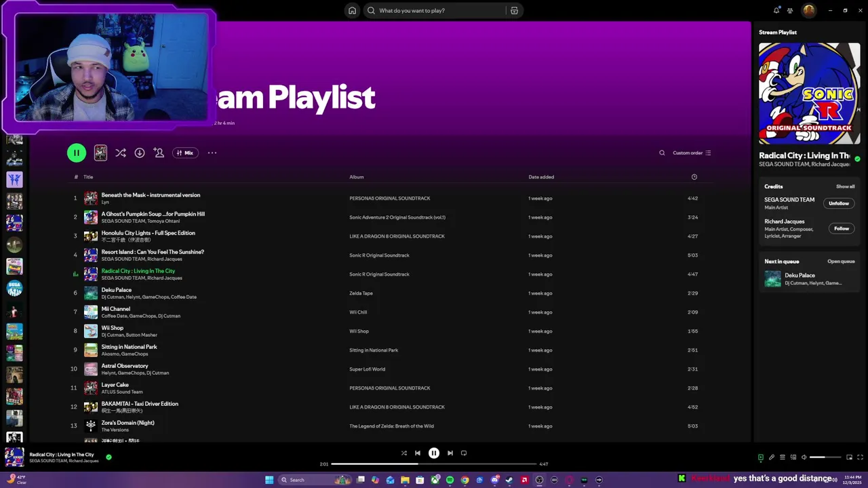The image size is (868, 488).
Task: Toggle saved checkmark beside bottom track title
Action: (108, 457)
